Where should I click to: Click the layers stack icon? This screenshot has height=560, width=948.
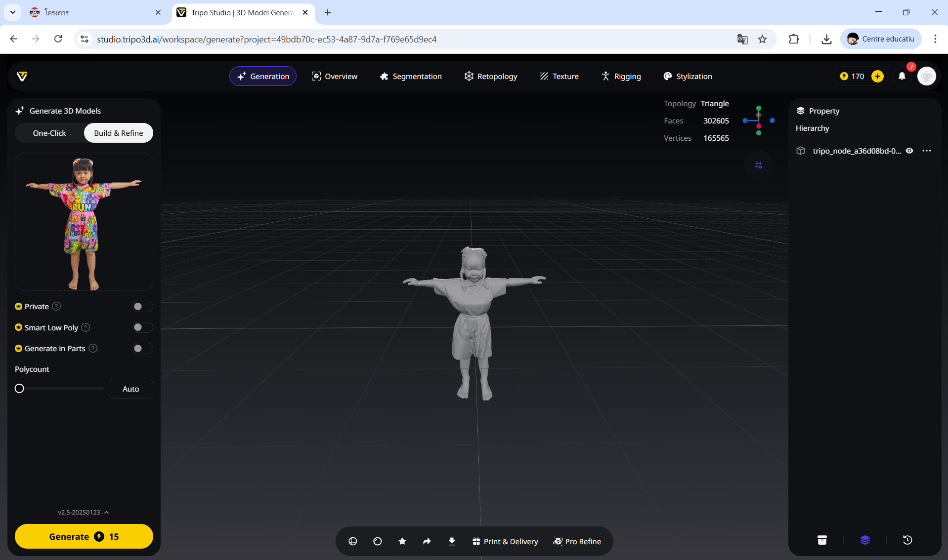pyautogui.click(x=865, y=540)
